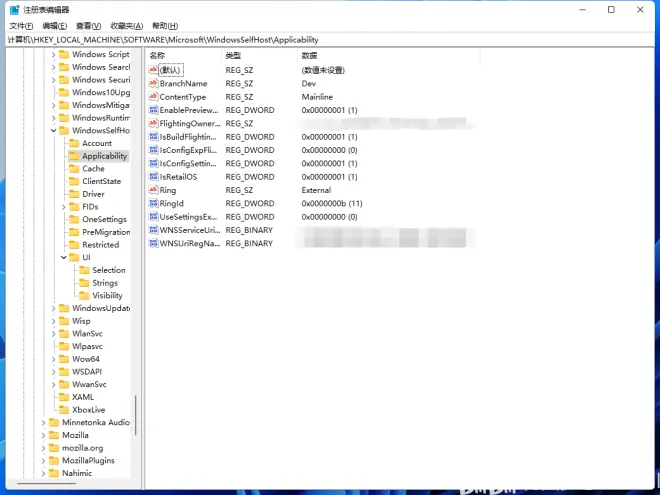Select the Minnetonka Audio tree key
The image size is (660, 495).
pyautogui.click(x=96, y=423)
